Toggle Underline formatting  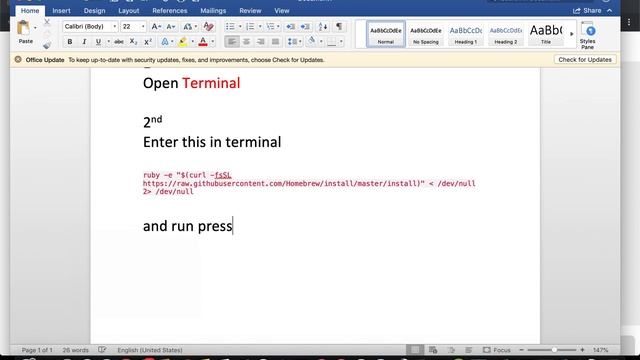98,42
